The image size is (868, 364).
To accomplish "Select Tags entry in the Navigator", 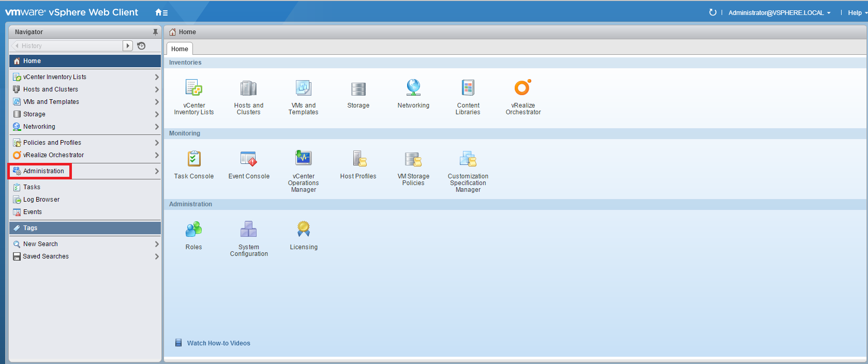I will (85, 228).
